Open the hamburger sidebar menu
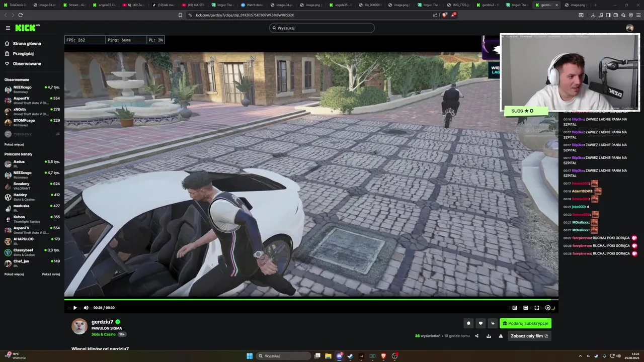 (x=8, y=28)
